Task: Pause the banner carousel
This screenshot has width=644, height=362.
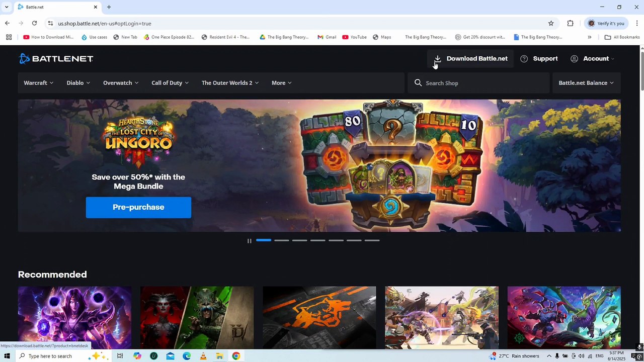Action: tap(249, 241)
